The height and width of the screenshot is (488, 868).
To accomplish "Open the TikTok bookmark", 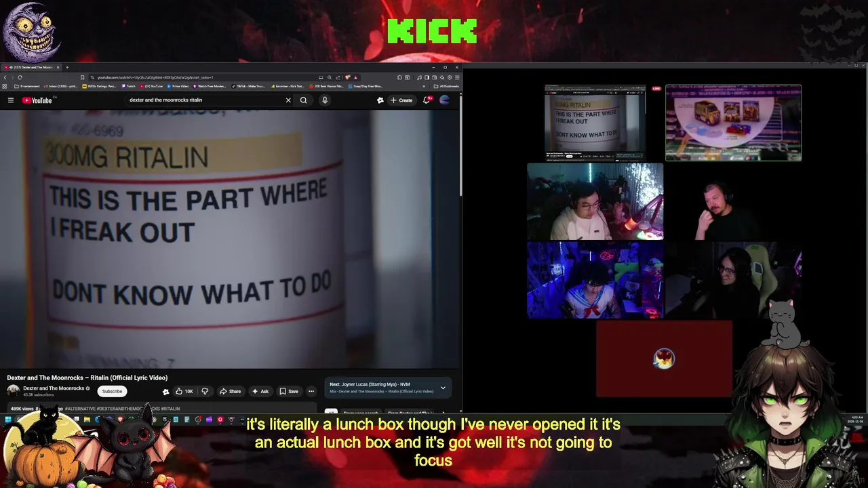I will 248,86.
